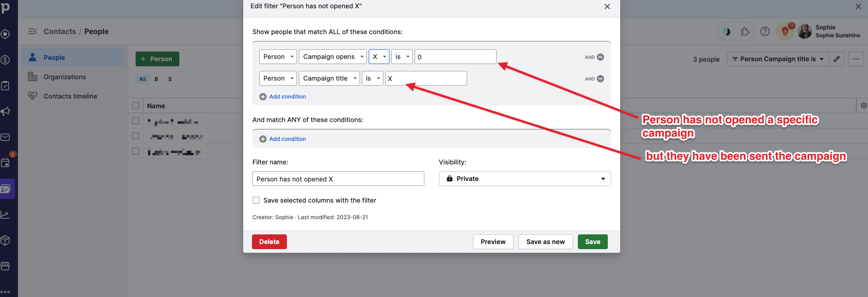Image resolution: width=868 pixels, height=297 pixels.
Task: Remove the Campaign opens condition row
Action: click(x=600, y=57)
